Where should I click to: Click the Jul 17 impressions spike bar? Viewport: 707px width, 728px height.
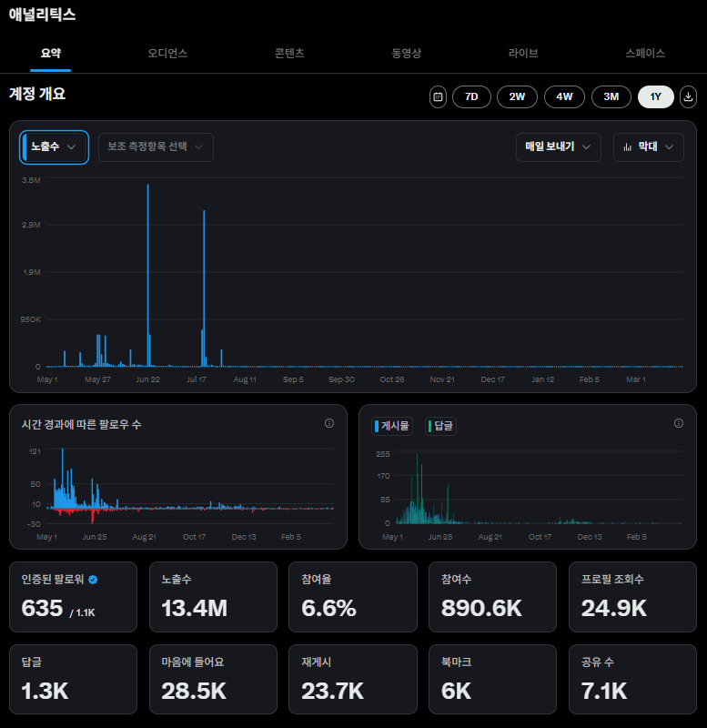(204, 288)
